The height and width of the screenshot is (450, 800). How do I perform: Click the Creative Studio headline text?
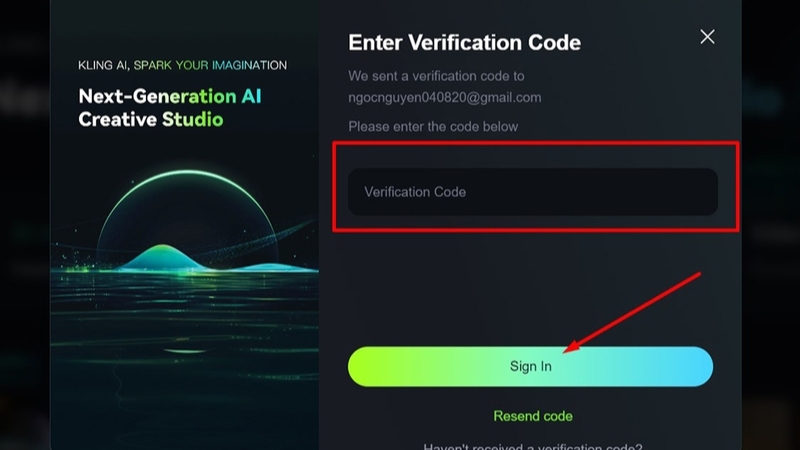click(150, 120)
